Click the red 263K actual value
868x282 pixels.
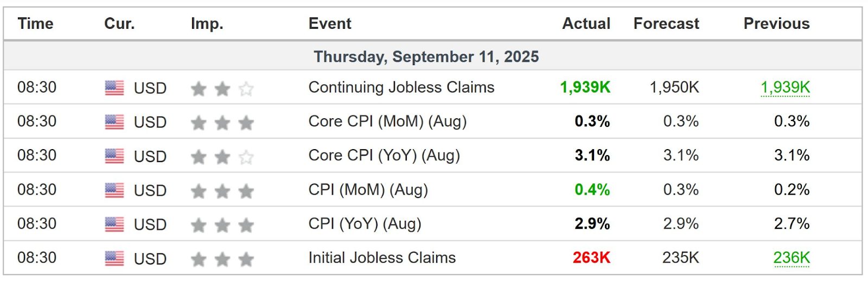(x=591, y=258)
